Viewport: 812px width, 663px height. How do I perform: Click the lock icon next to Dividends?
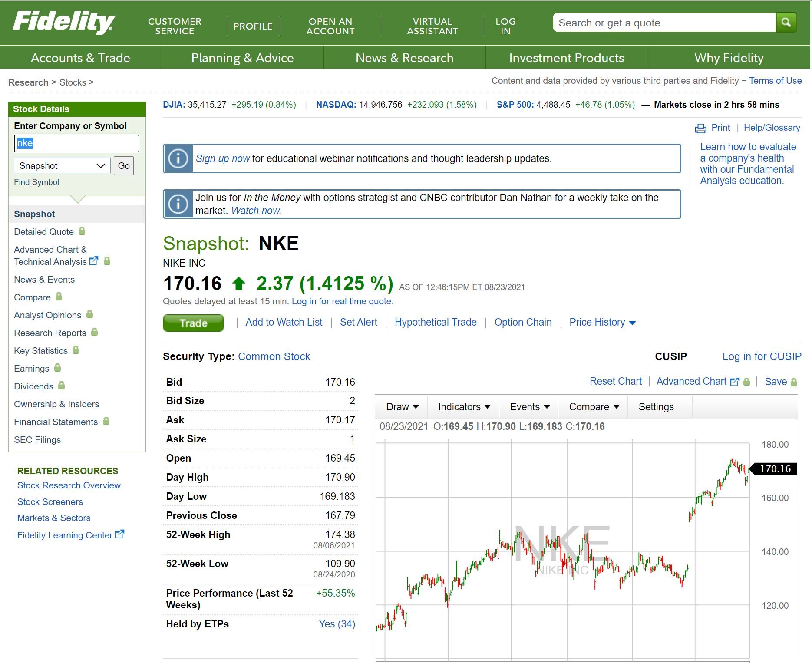pos(61,386)
